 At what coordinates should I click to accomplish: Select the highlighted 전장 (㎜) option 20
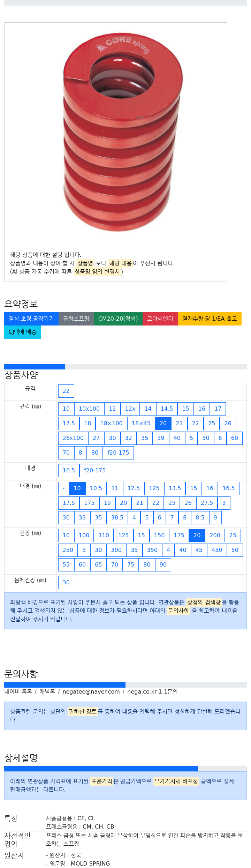pyautogui.click(x=197, y=536)
